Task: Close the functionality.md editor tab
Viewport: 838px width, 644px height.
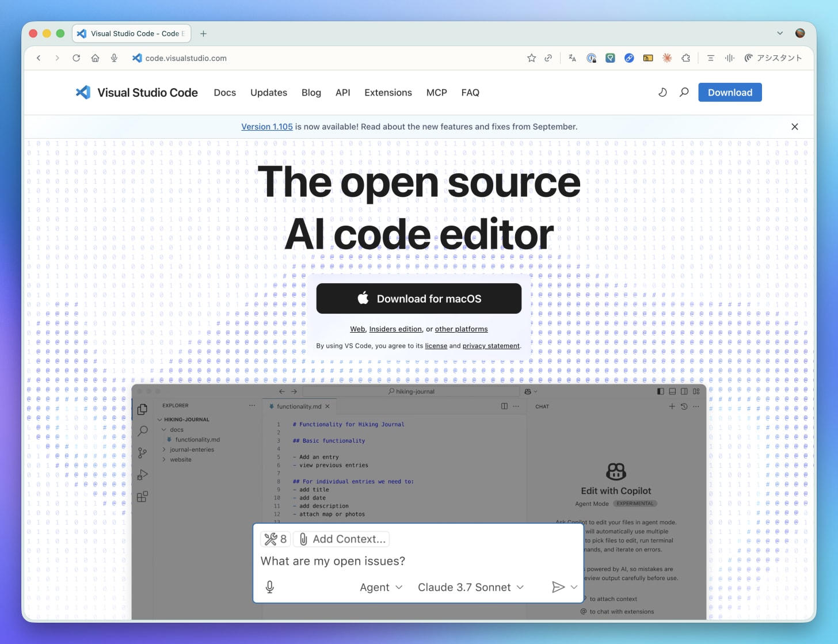Action: click(327, 406)
